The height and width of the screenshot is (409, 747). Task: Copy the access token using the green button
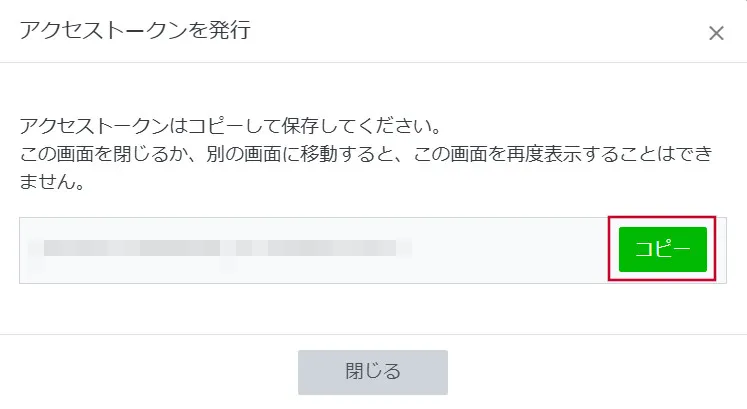(663, 249)
